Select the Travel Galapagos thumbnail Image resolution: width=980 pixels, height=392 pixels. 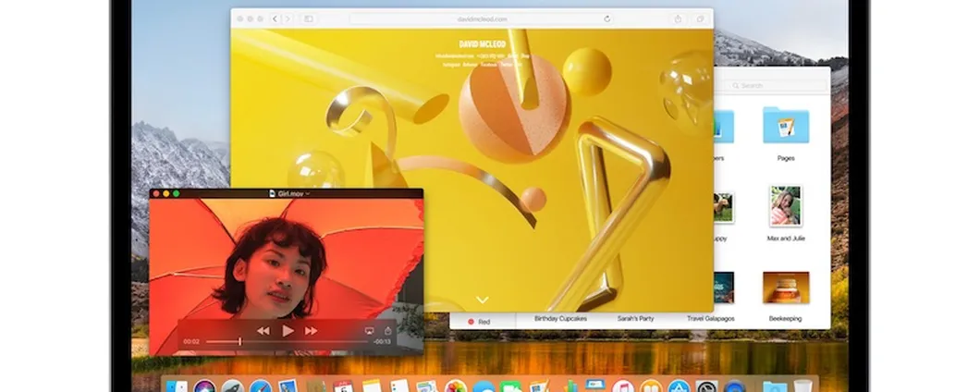click(723, 288)
